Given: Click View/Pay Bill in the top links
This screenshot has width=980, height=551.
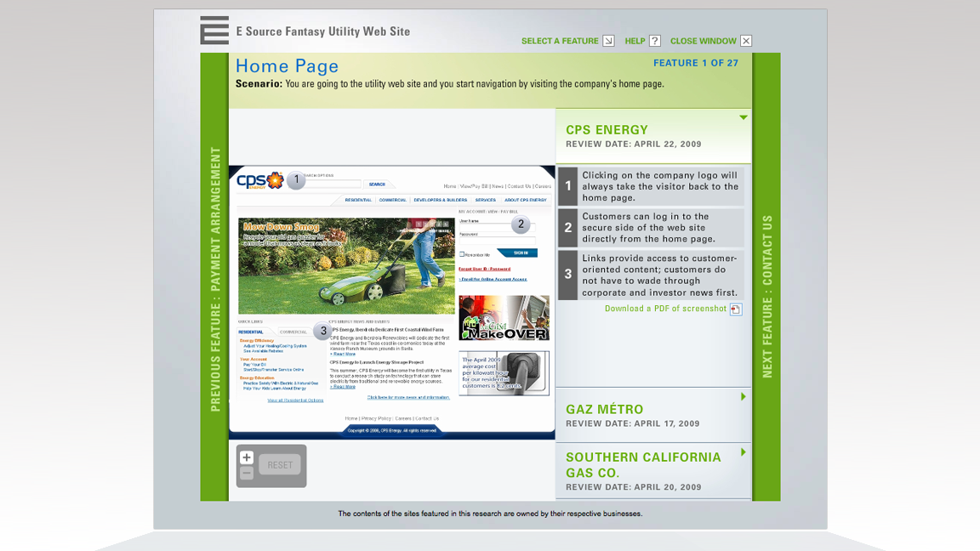Looking at the screenshot, I should pyautogui.click(x=474, y=186).
